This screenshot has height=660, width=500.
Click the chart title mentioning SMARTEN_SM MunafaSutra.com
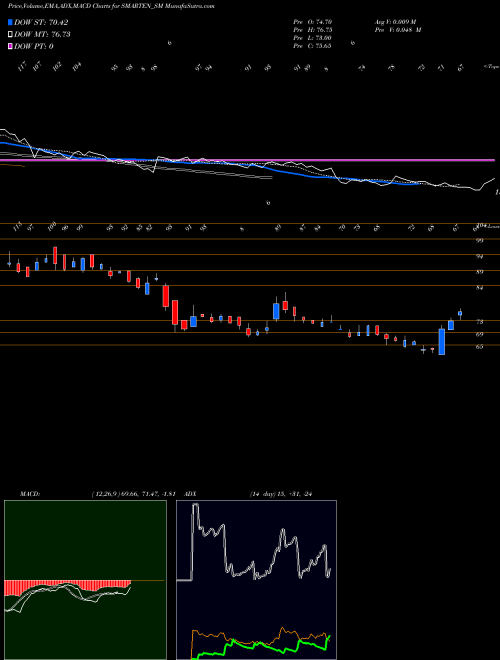point(111,7)
